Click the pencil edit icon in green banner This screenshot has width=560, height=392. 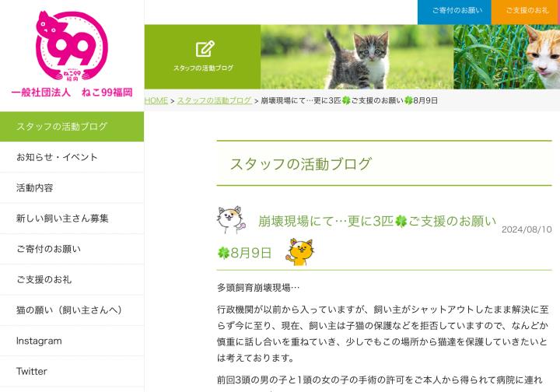click(205, 49)
